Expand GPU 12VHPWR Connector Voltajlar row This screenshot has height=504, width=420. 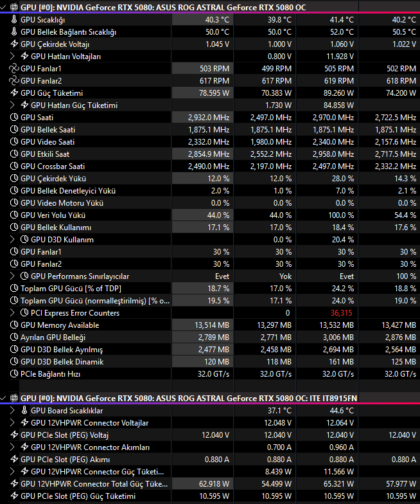tap(12, 423)
